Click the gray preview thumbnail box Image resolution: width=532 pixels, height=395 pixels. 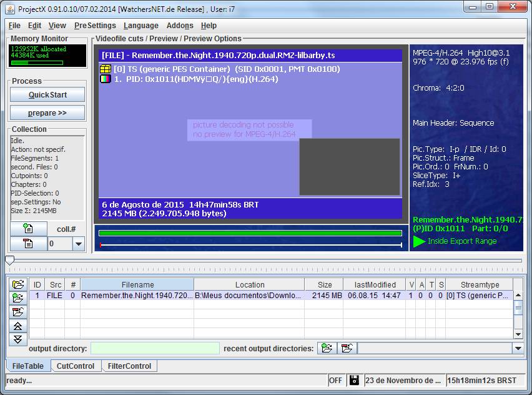click(350, 166)
